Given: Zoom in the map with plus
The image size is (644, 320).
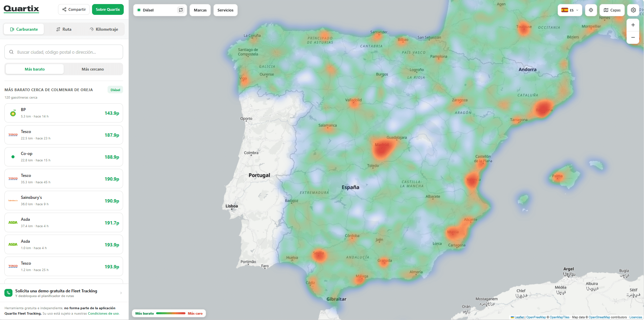Looking at the screenshot, I should coord(633,25).
